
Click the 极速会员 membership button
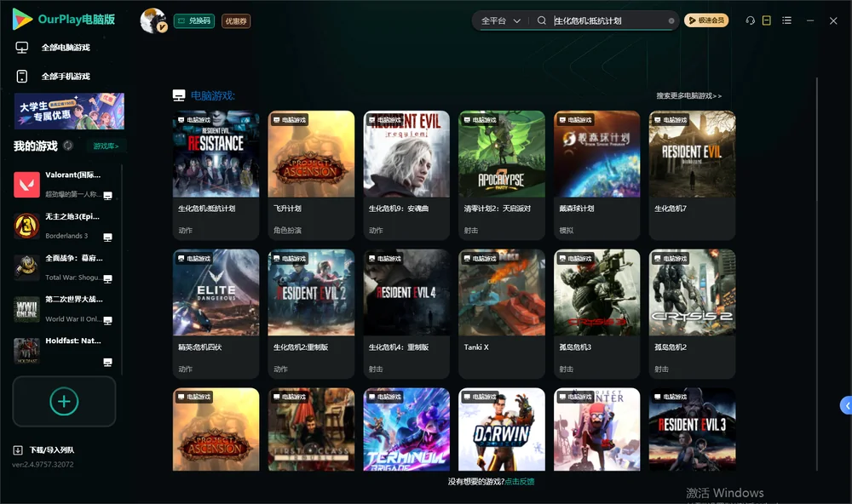coord(705,20)
